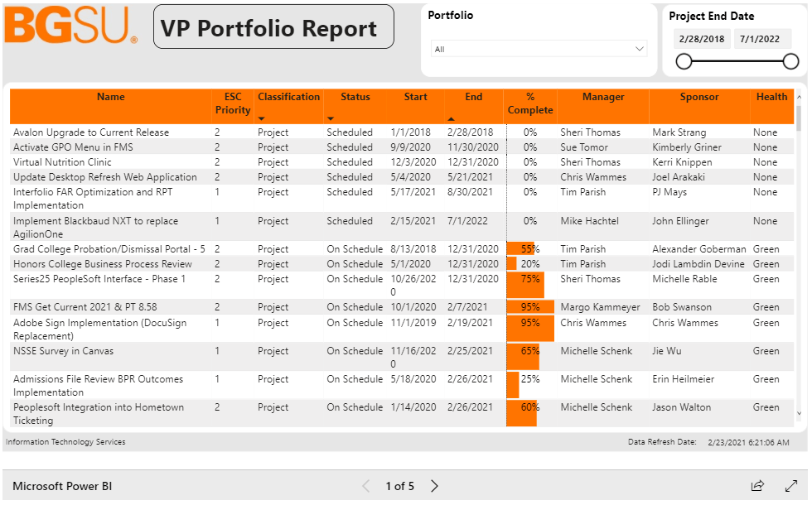
Task: Go to next report page
Action: click(x=434, y=486)
